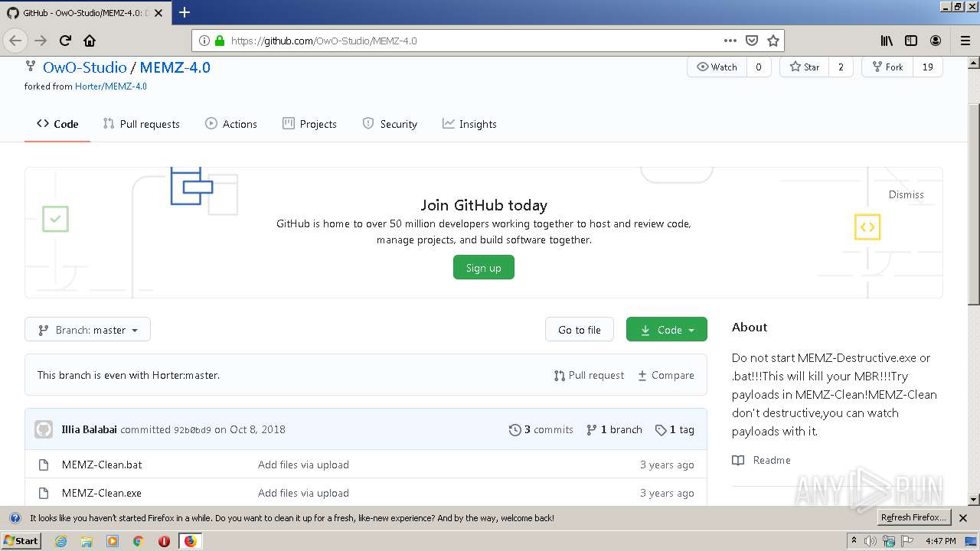Launch media player from taskbar
The image size is (980, 551).
click(113, 541)
